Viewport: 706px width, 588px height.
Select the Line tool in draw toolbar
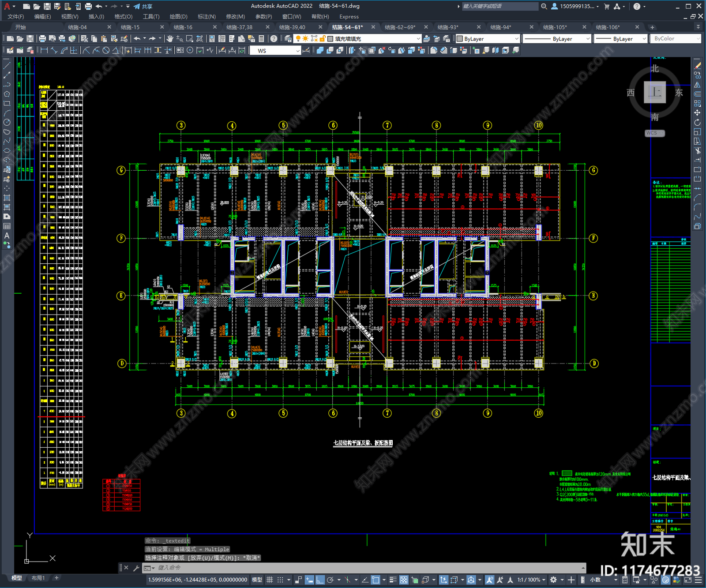click(7, 65)
